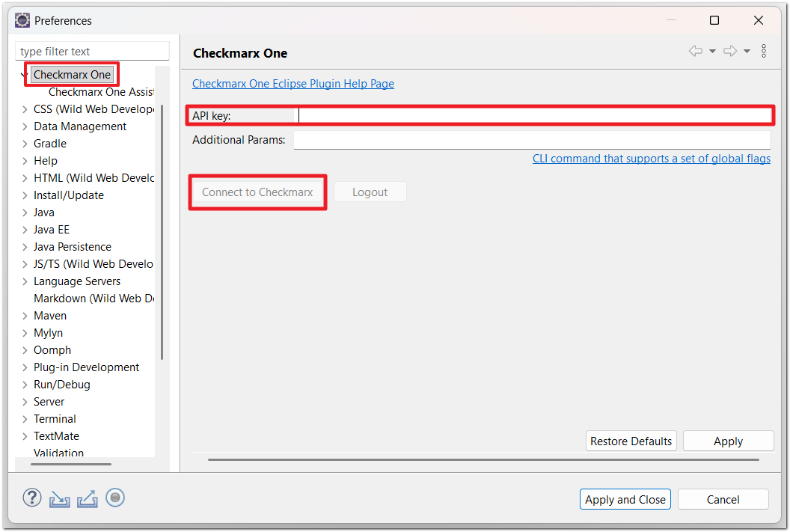Select the Validation tree item
Image resolution: width=790 pixels, height=532 pixels.
58,453
